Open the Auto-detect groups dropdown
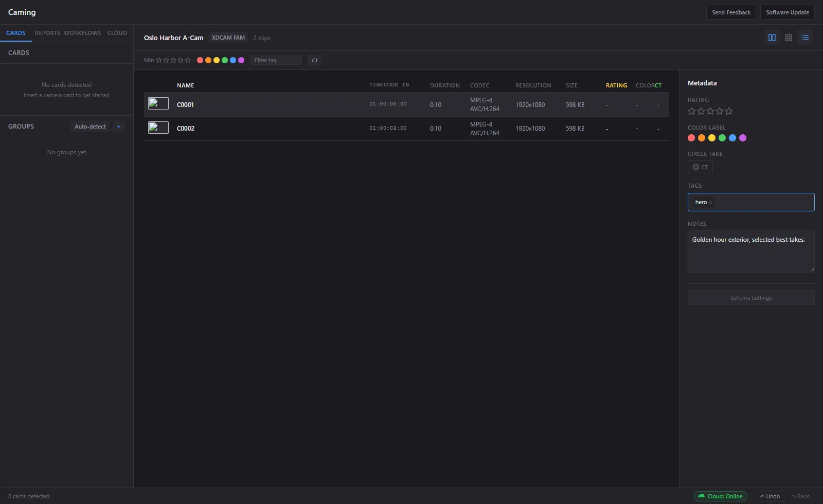The height and width of the screenshot is (504, 823). [90, 127]
